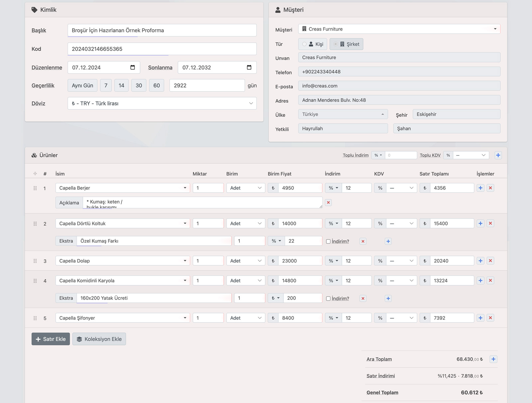Tick İndirim? checkbox for 160x200 Yatak Ücreti

[328, 299]
